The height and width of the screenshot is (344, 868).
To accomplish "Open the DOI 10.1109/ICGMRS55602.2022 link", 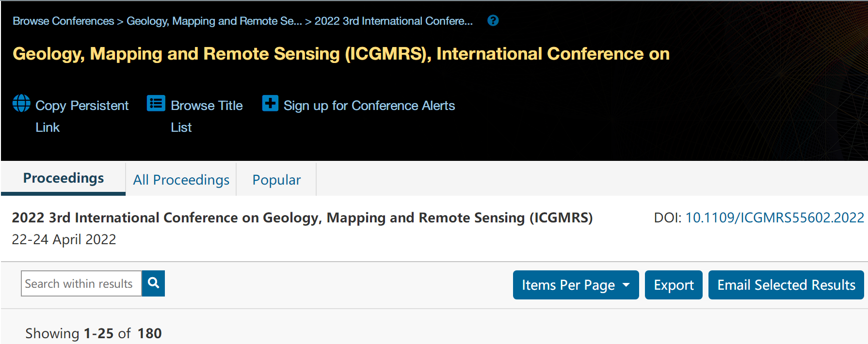I will (774, 218).
